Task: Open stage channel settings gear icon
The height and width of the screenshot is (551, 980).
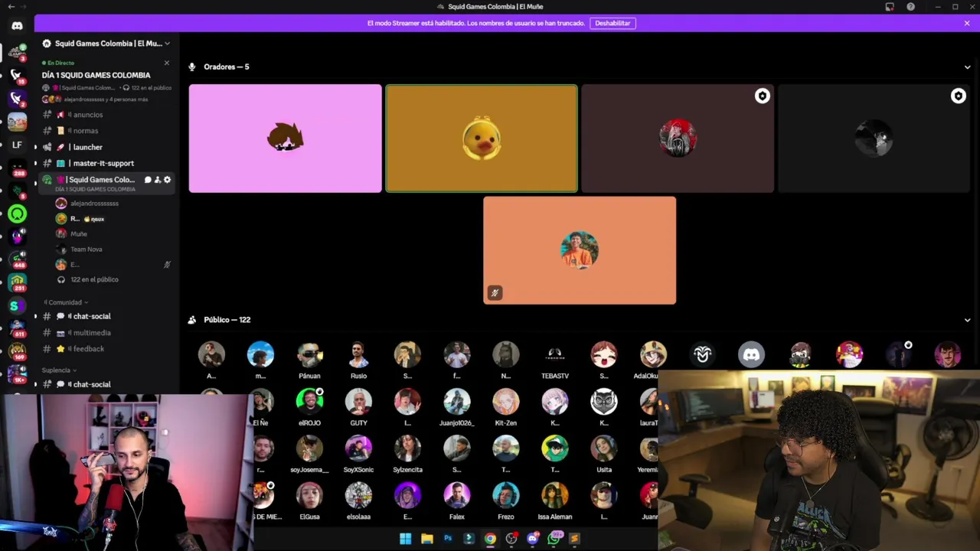Action: (168, 180)
